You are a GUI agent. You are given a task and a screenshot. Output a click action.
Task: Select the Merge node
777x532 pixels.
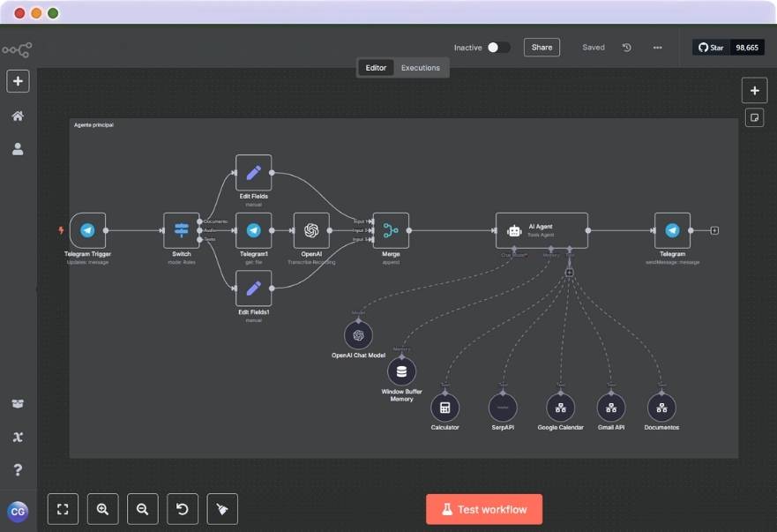click(391, 230)
